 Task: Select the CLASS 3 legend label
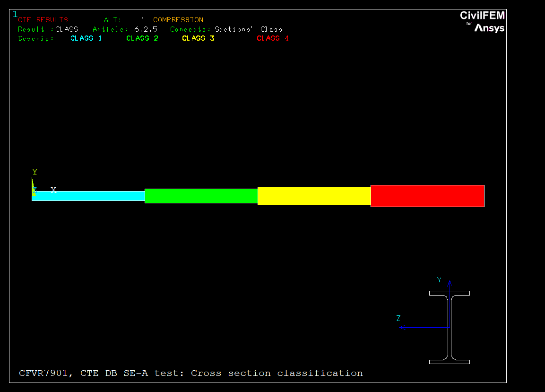click(198, 38)
